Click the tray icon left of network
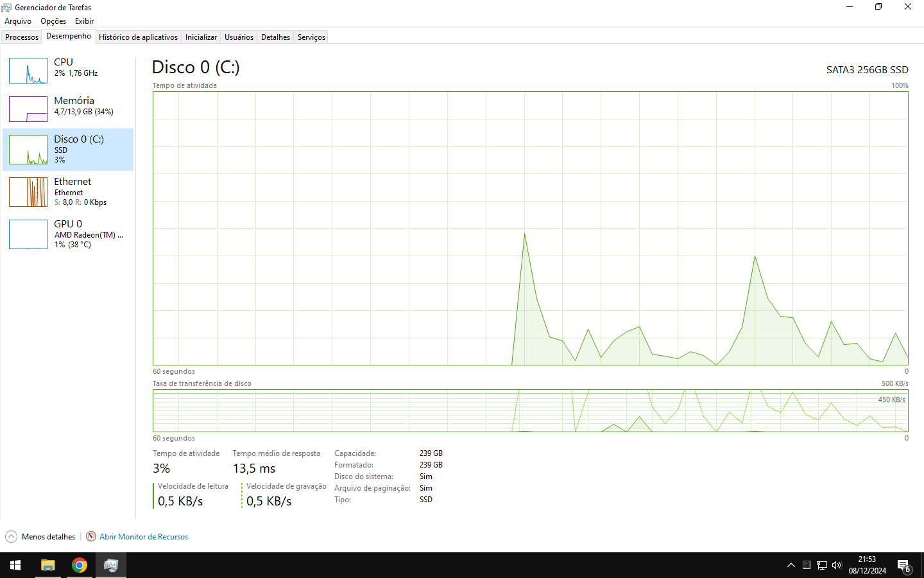 click(x=807, y=565)
